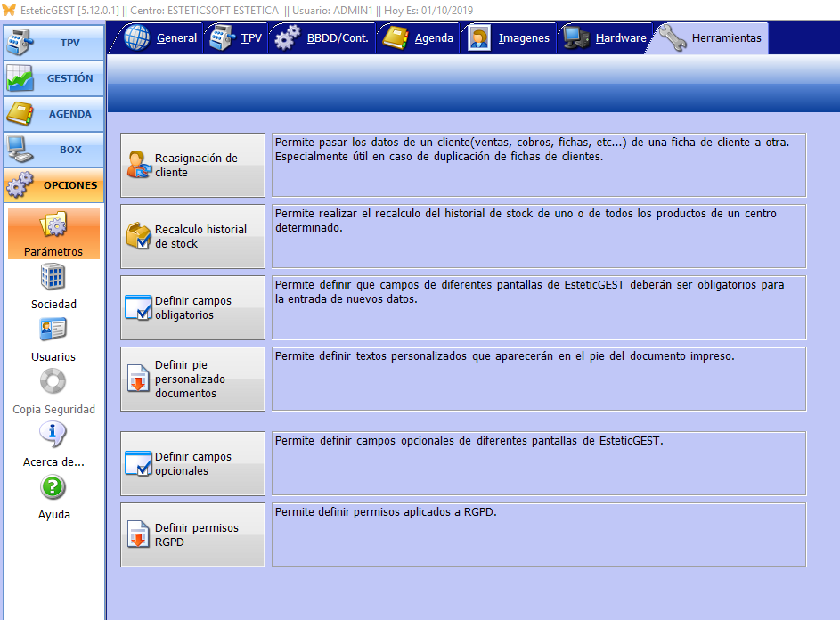Screen dimensions: 840x620
Task: Open the Acerca de info icon
Action: click(x=53, y=435)
